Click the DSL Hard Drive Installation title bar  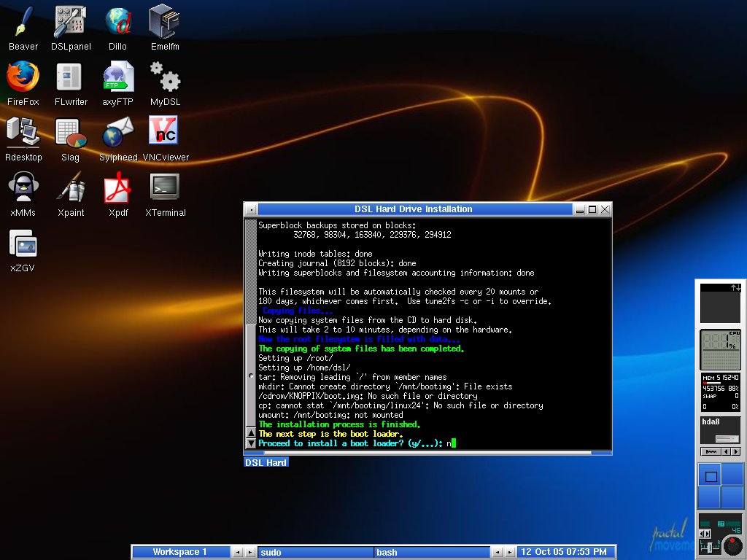414,209
